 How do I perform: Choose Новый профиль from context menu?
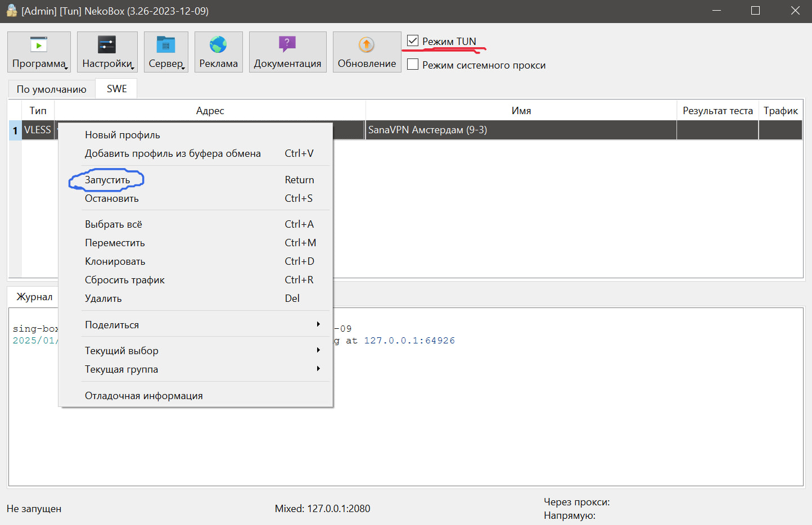pyautogui.click(x=196, y=135)
